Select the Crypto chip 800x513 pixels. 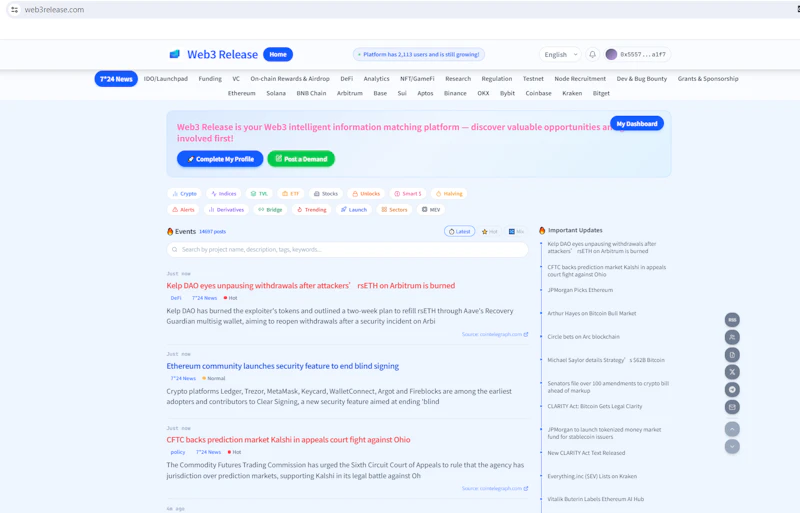184,193
